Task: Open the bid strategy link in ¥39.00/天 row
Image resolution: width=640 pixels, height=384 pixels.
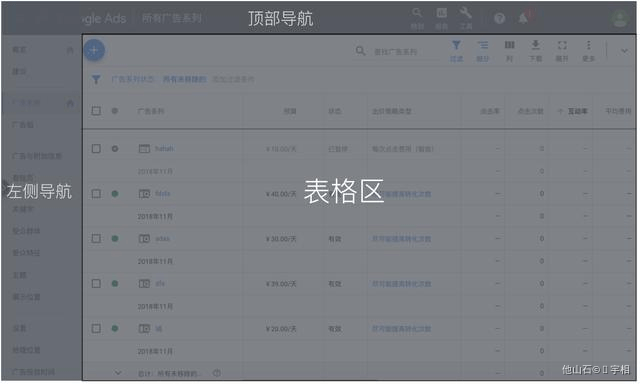Action: 401,284
